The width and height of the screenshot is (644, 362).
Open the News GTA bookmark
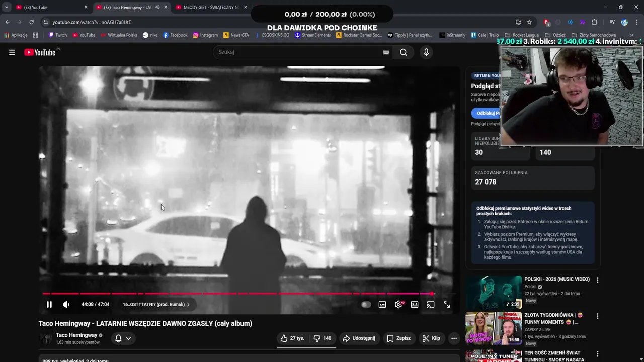click(x=236, y=35)
